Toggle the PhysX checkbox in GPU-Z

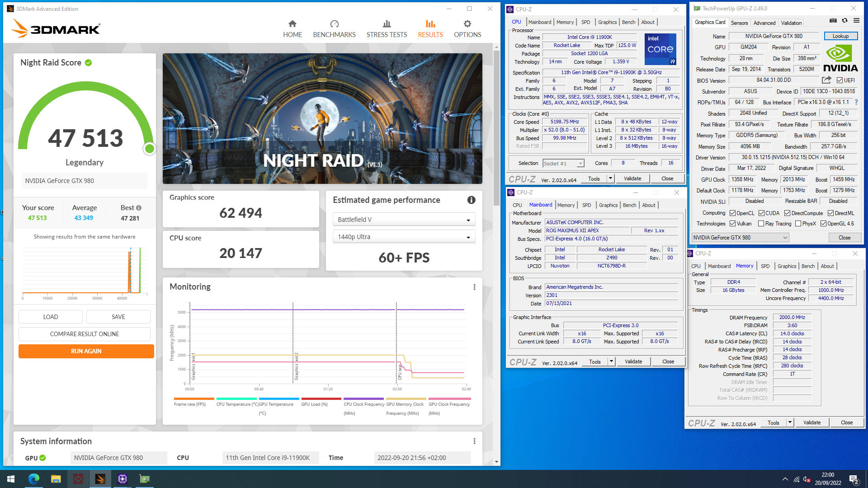(x=798, y=224)
